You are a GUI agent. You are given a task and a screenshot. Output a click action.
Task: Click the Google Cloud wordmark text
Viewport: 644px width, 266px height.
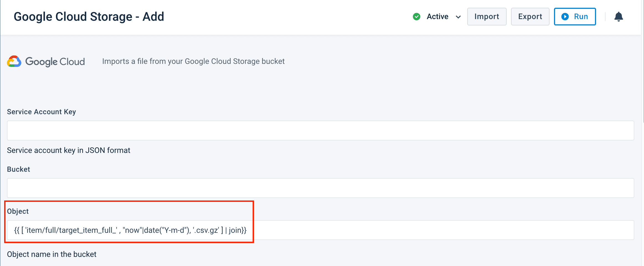55,62
